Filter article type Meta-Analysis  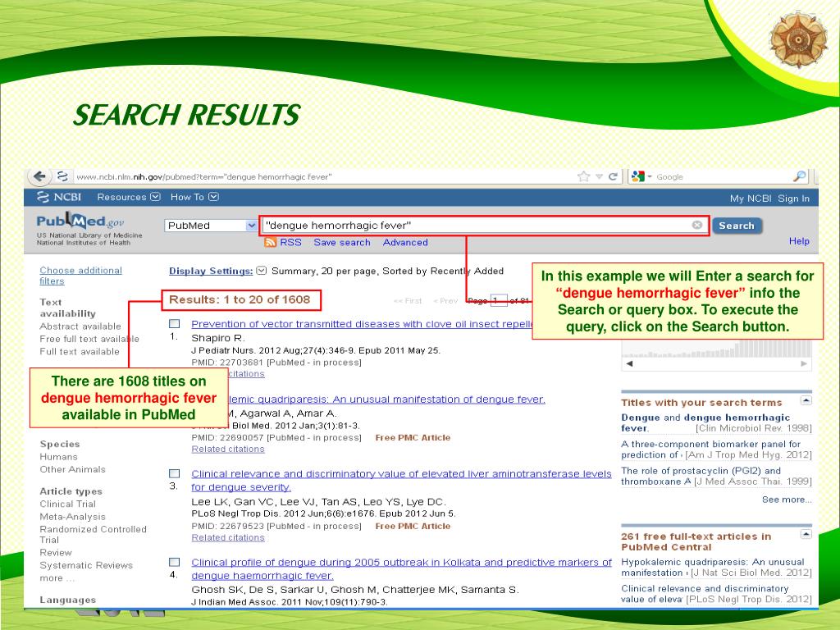(x=72, y=517)
